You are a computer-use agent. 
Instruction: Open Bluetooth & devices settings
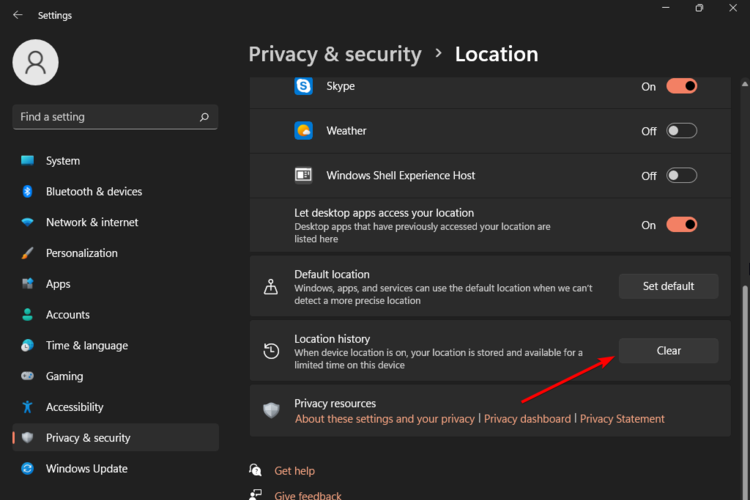[x=94, y=191]
